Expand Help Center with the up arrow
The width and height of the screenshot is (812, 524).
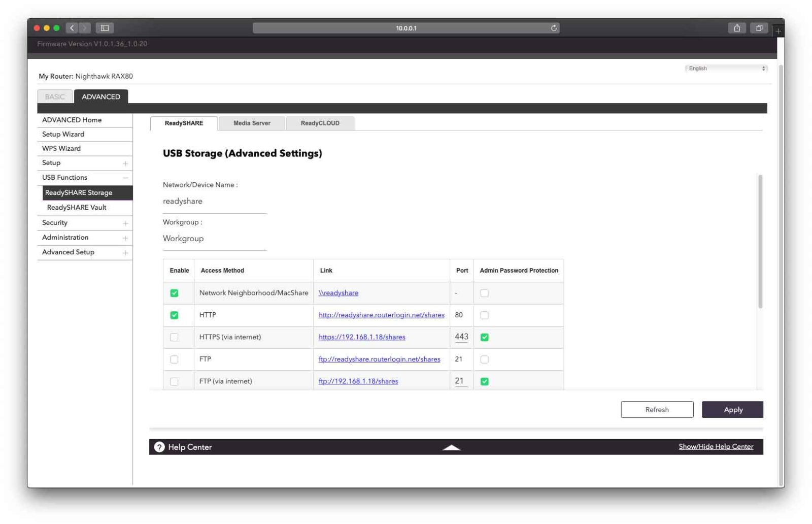point(451,447)
